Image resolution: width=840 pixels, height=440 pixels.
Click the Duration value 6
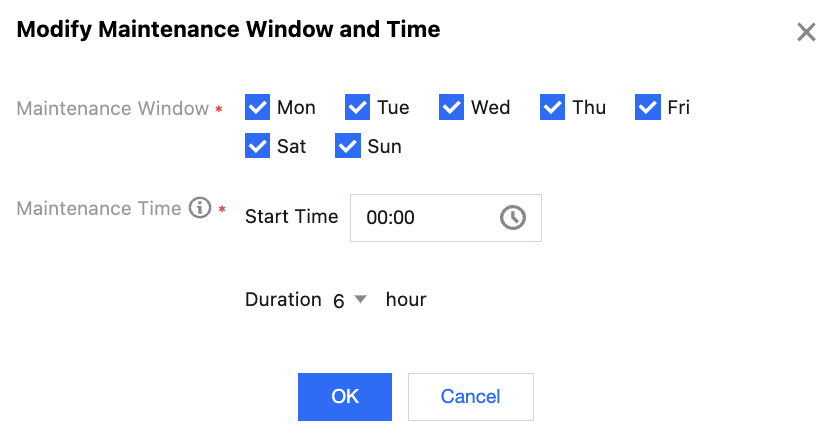(339, 300)
